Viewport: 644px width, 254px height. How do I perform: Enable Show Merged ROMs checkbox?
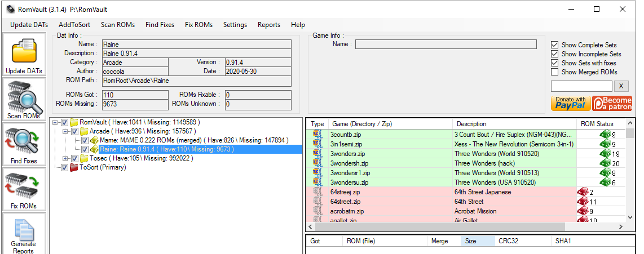pos(555,72)
